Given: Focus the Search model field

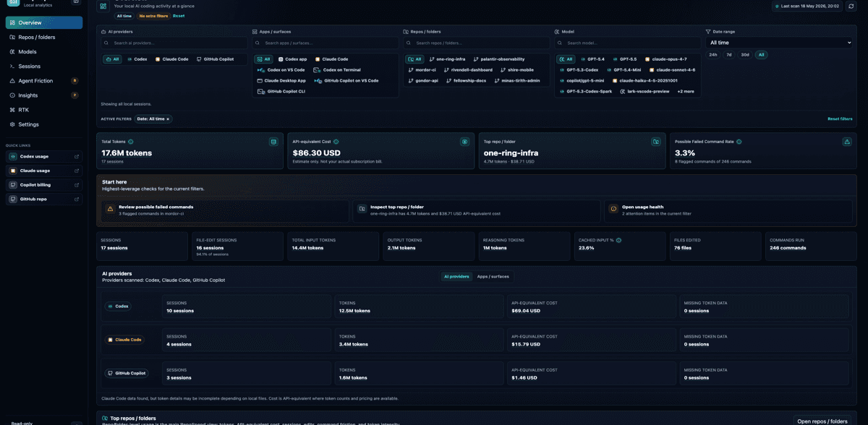Looking at the screenshot, I should 627,43.
